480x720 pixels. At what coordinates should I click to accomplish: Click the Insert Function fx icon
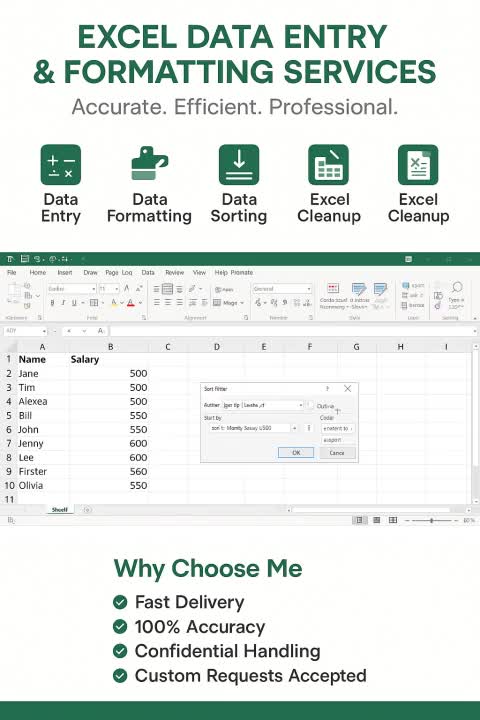101,331
